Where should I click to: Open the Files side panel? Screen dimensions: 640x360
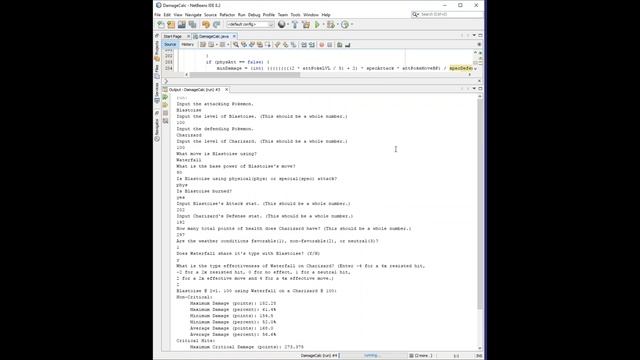157,72
